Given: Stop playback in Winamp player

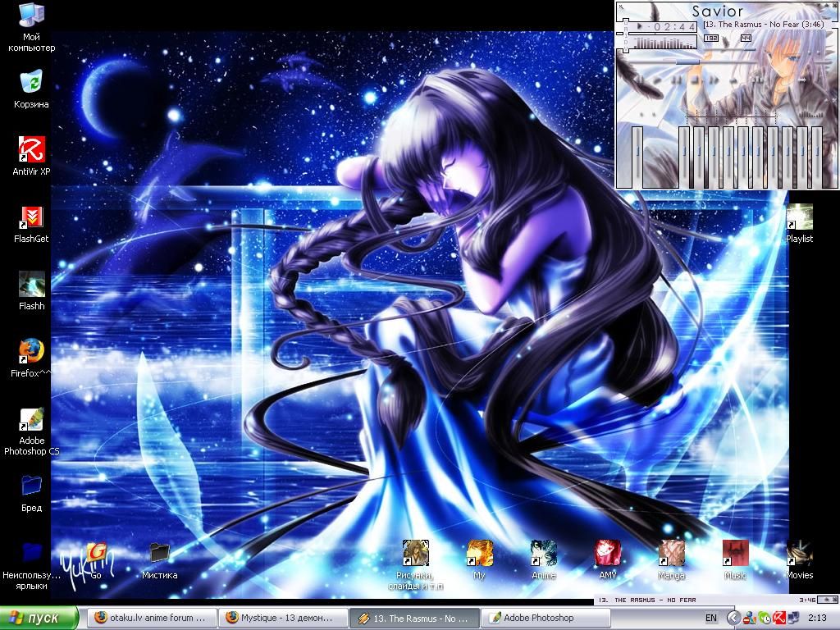Looking at the screenshot, I should [x=696, y=80].
